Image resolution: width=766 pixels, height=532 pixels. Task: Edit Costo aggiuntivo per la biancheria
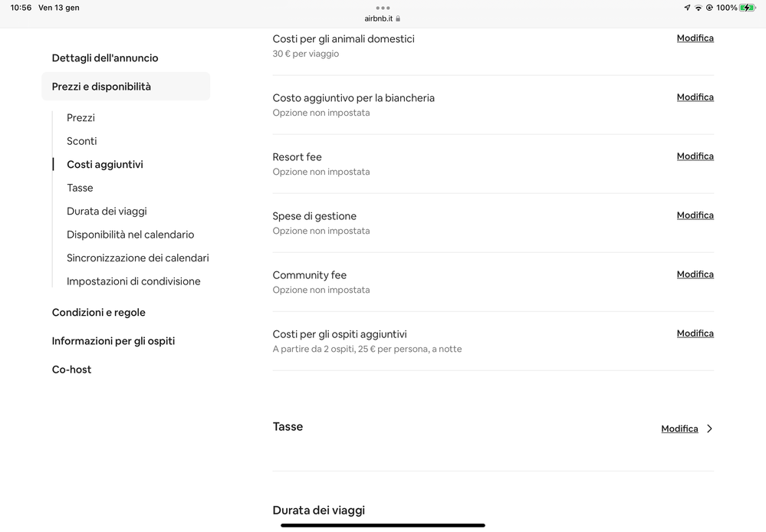[695, 97]
